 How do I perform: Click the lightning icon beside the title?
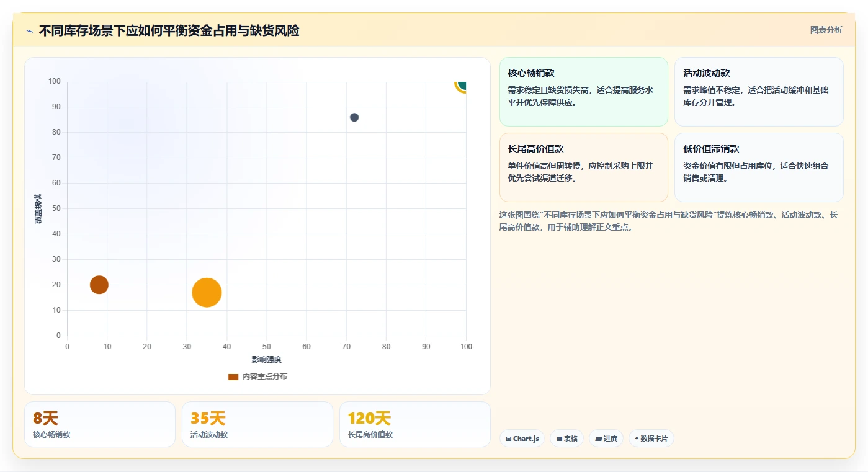pyautogui.click(x=29, y=31)
